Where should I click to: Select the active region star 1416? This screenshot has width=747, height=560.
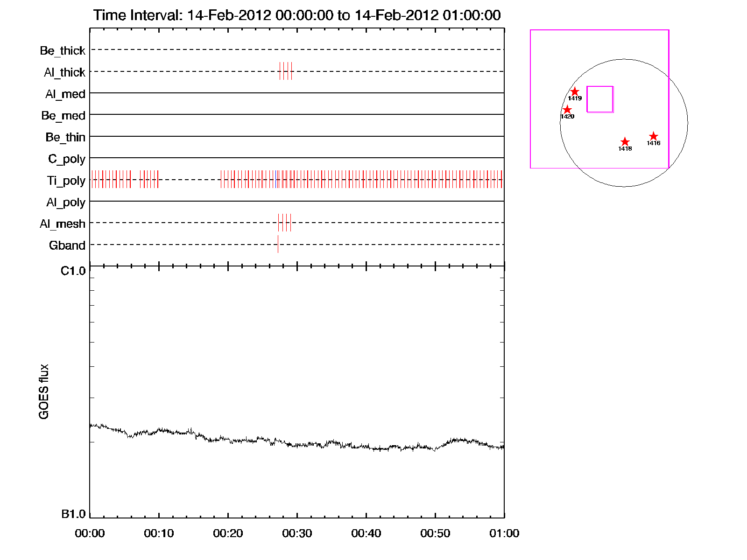point(653,136)
